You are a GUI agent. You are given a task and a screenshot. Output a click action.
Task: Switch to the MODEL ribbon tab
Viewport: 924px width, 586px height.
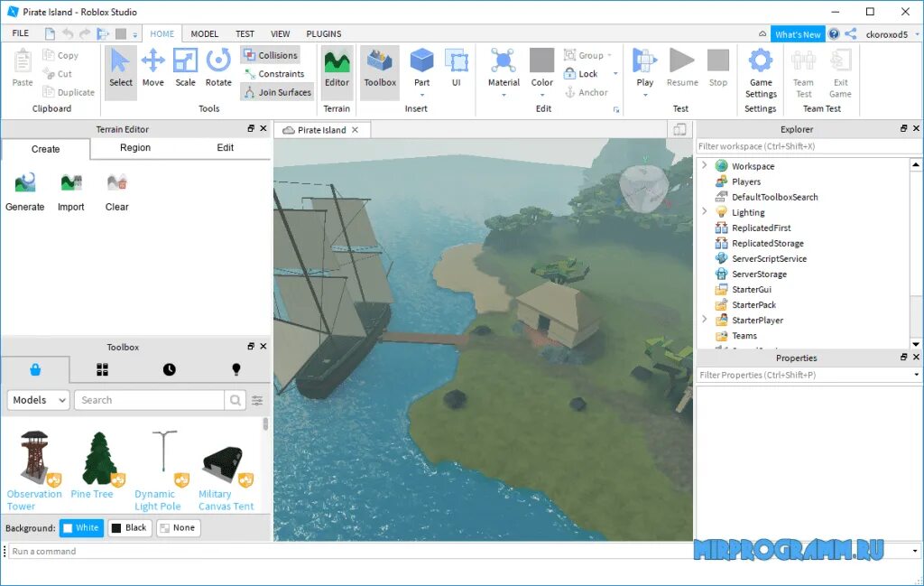[205, 33]
